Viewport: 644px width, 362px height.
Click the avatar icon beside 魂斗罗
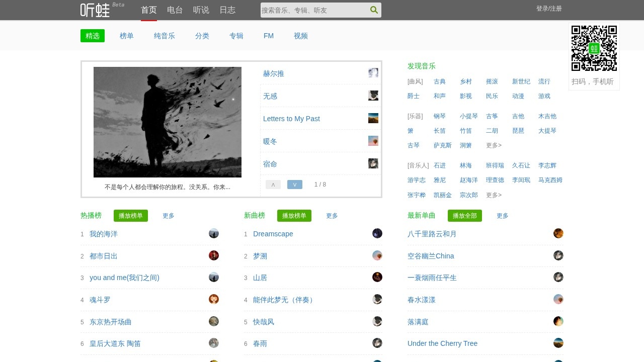pyautogui.click(x=213, y=299)
